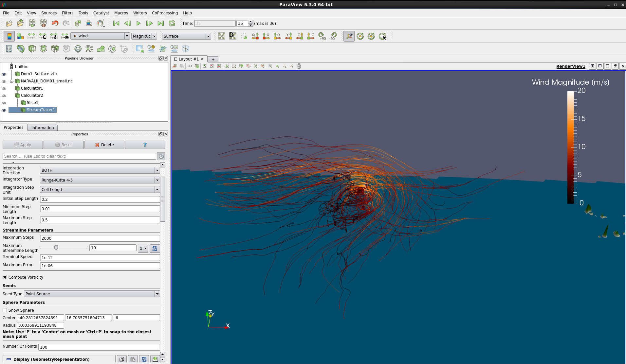Enable the Show Sphere checkbox
This screenshot has width=626, height=364.
[5, 310]
